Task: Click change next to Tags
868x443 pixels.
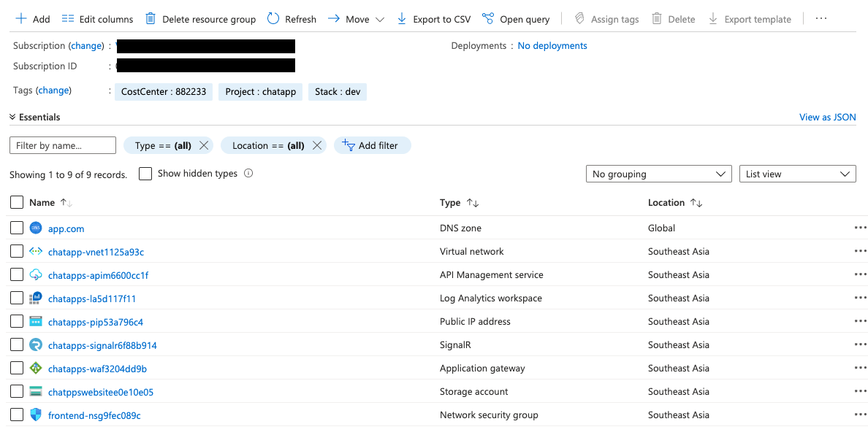Action: pos(53,90)
